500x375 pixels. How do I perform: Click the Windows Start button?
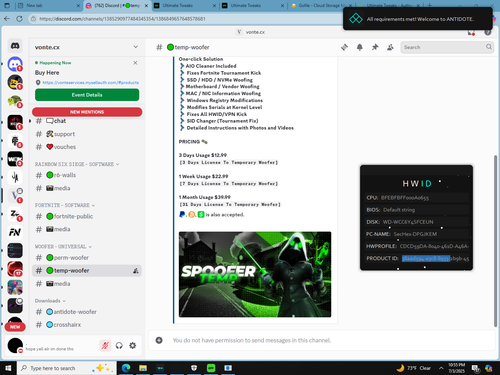point(8,368)
